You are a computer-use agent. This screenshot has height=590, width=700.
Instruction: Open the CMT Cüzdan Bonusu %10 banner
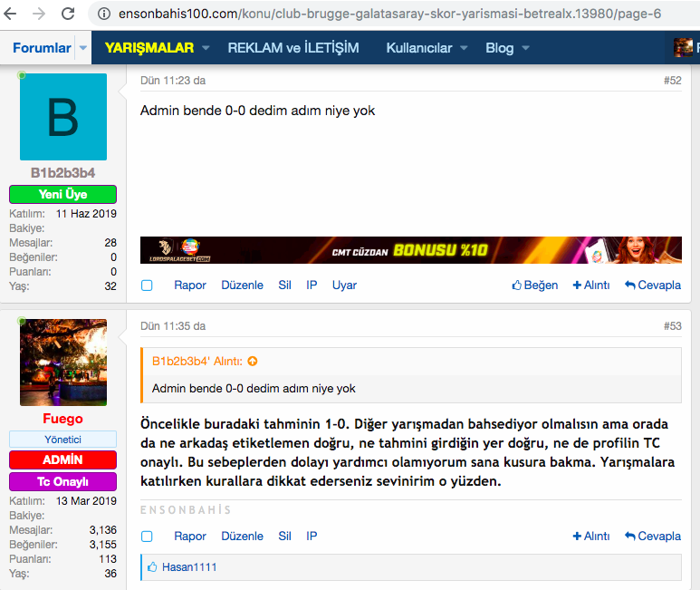tap(411, 250)
